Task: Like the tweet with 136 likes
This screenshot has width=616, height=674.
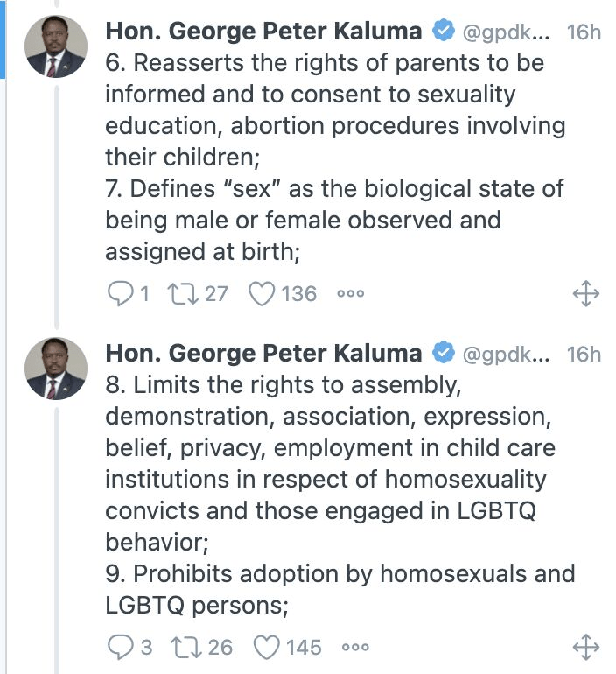Action: tap(262, 293)
